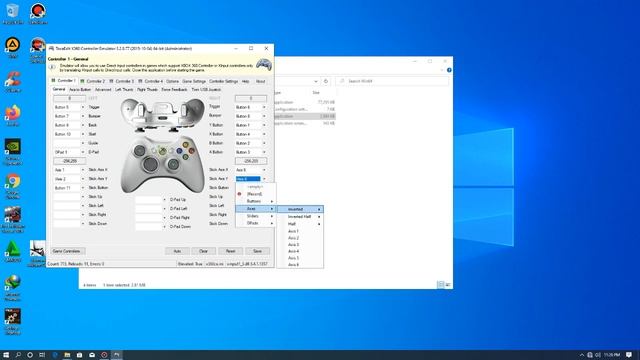640x360 pixels.
Task: Expand the Guide mapping dropdown
Action: (x=83, y=143)
